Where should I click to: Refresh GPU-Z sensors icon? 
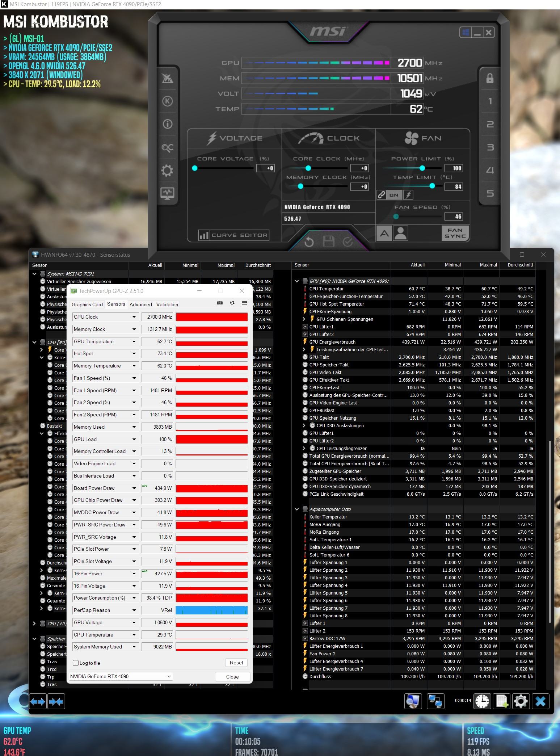[232, 303]
